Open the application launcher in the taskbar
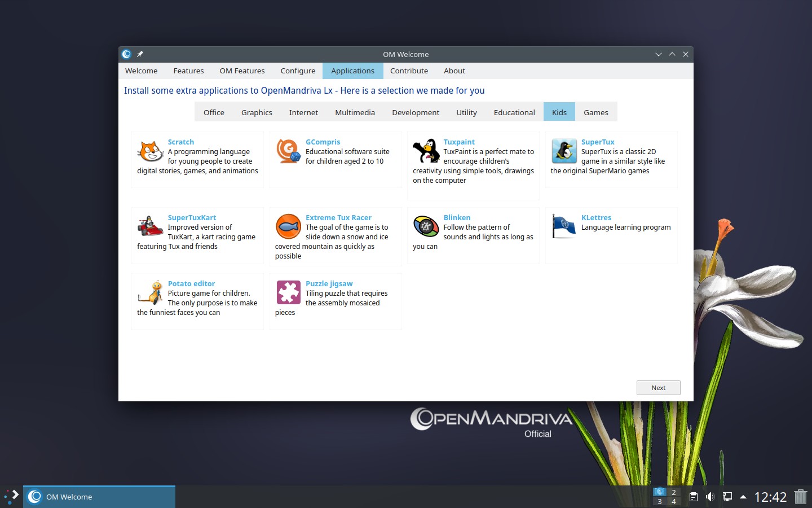812x508 pixels. (x=12, y=497)
